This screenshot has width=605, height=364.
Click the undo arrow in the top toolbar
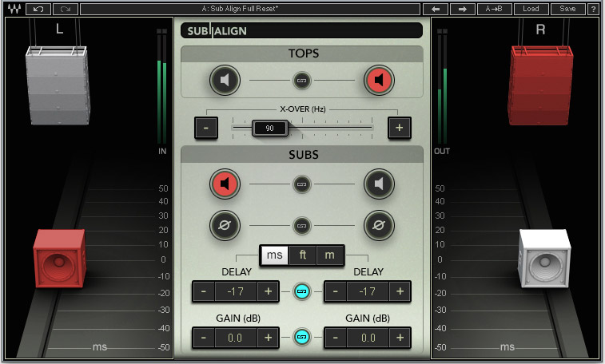tap(38, 9)
